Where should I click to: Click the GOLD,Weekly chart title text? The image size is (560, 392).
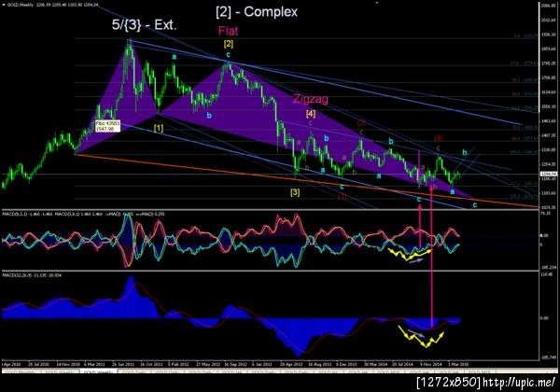(x=19, y=5)
